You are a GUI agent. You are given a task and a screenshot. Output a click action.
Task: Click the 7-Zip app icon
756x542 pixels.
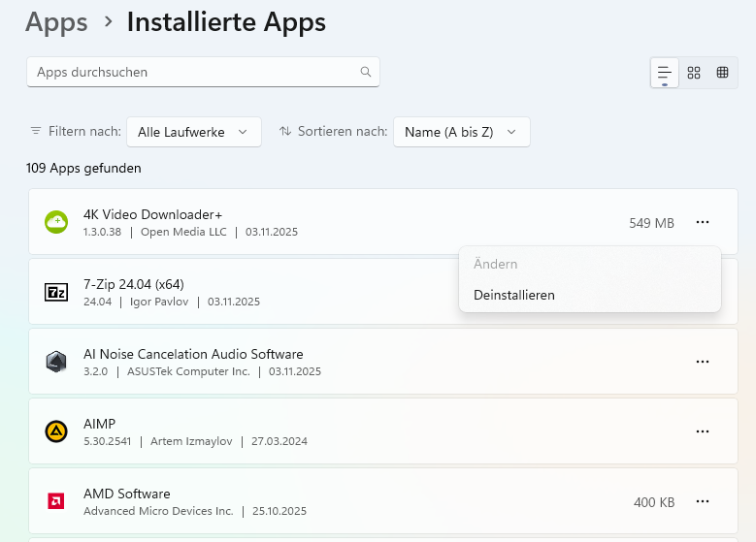coord(56,292)
